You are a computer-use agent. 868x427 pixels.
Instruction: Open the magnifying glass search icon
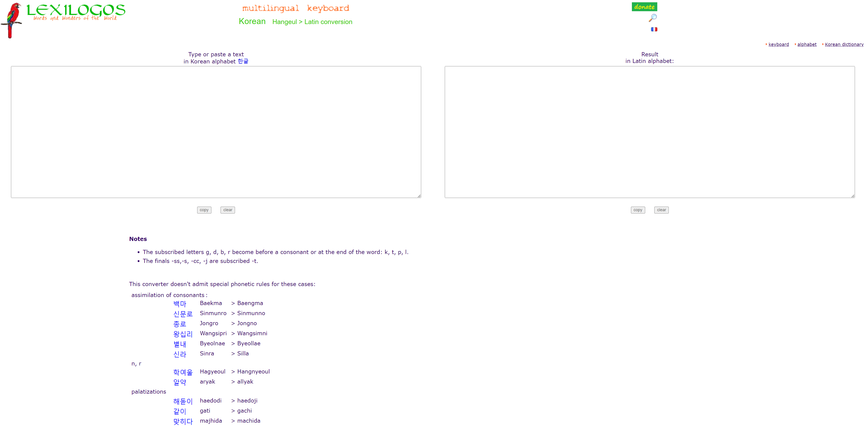[x=653, y=18]
